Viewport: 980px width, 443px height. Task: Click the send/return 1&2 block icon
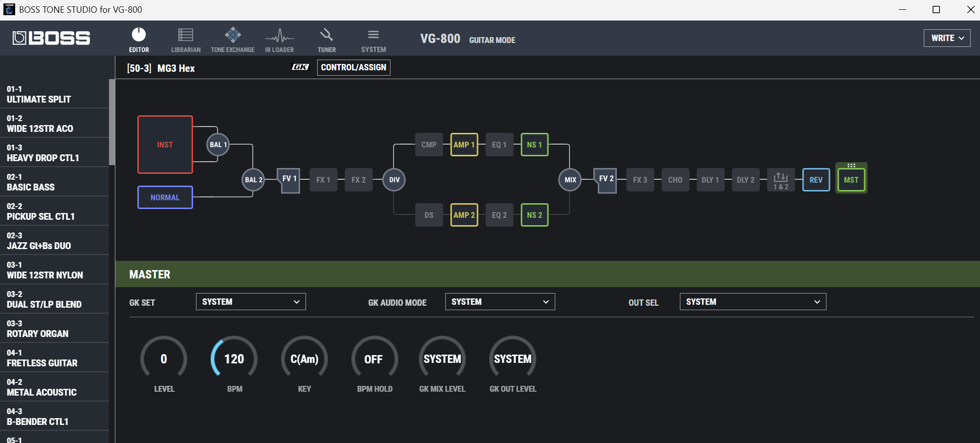point(781,180)
